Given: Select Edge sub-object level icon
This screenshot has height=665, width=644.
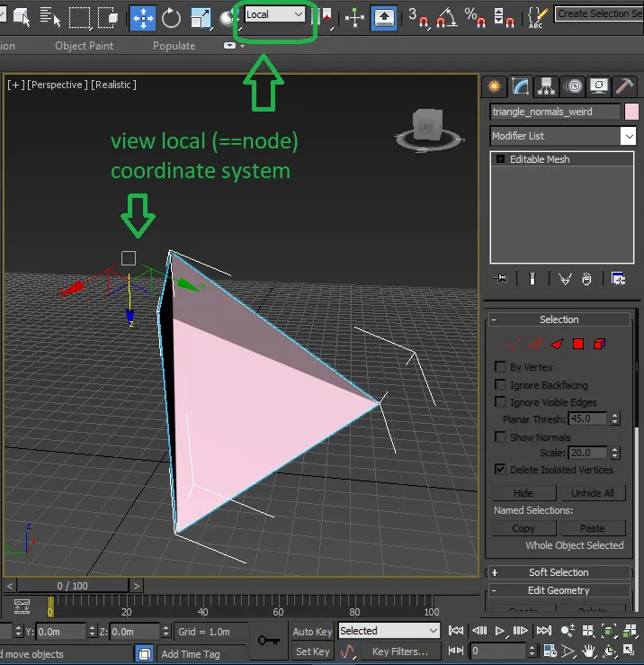Looking at the screenshot, I should [x=535, y=344].
